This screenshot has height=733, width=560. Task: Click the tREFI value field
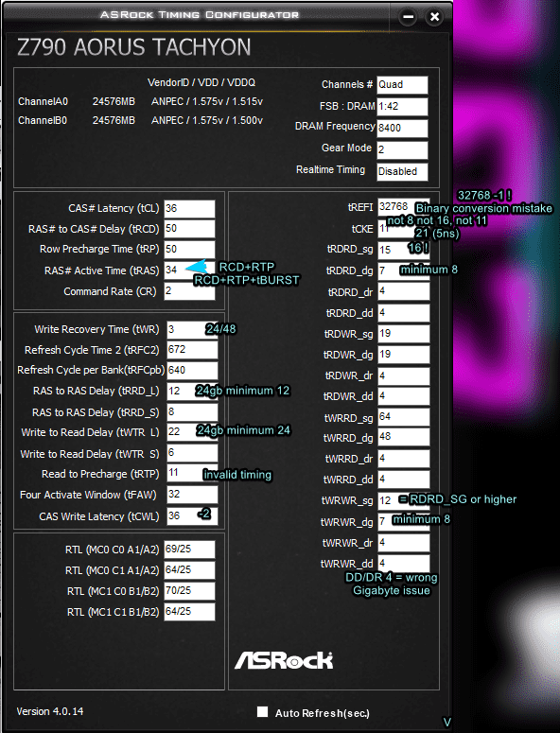click(403, 207)
